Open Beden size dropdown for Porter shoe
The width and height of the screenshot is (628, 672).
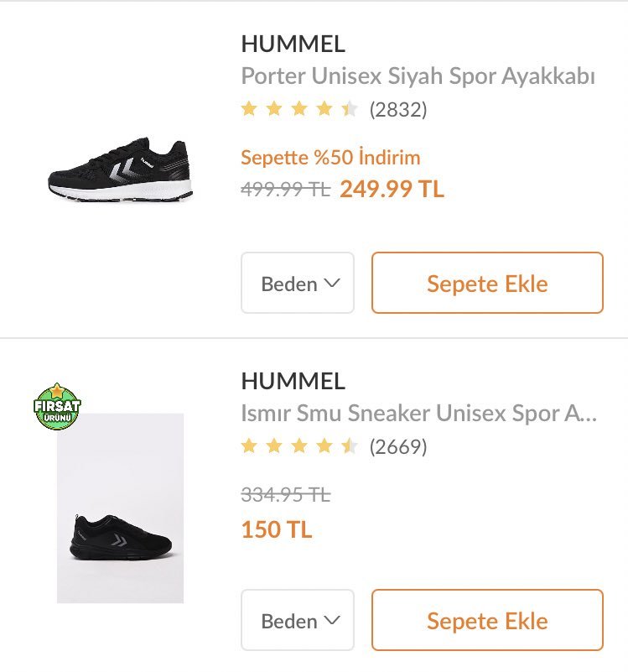[298, 284]
